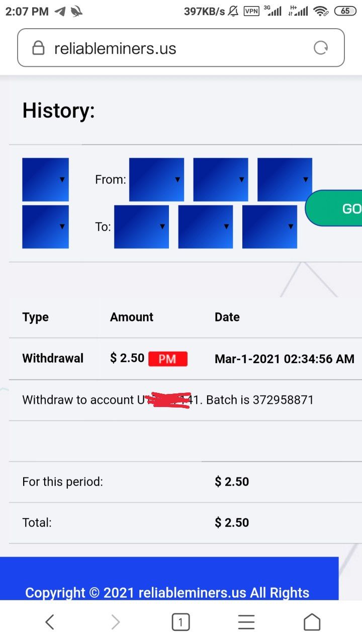Screen dimensions: 362x644
Task: Tap the Telegram notification icon in status bar
Action: pos(60,11)
